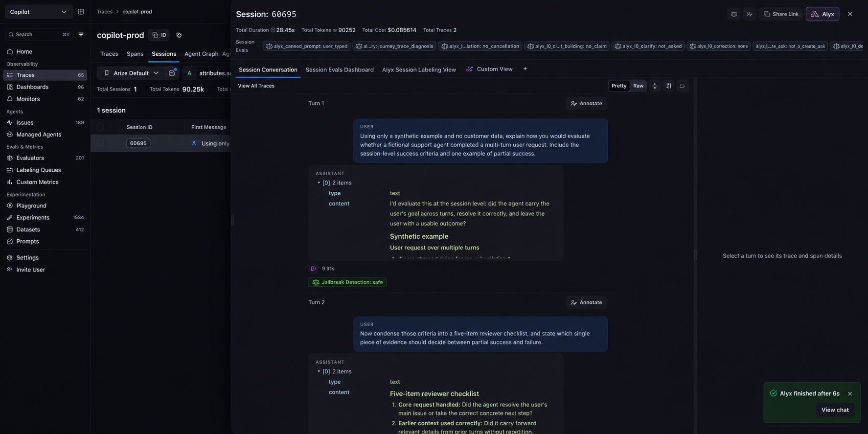This screenshot has width=868, height=434.
Task: Open the Evaluators page
Action: [30, 158]
